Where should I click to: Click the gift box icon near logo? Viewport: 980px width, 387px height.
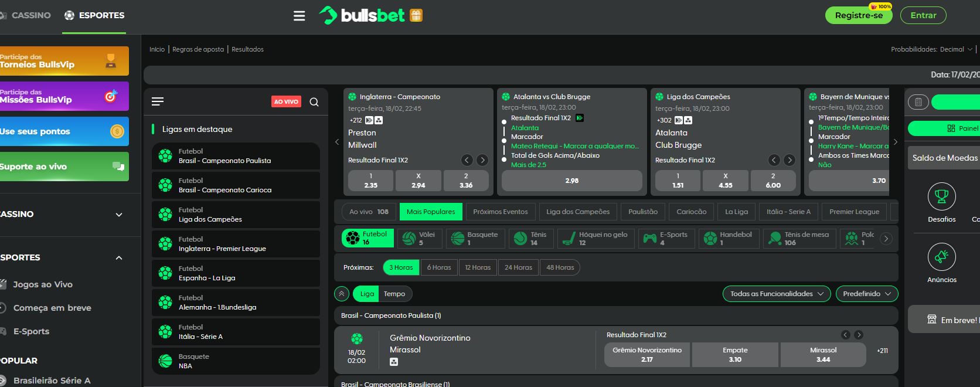point(416,15)
